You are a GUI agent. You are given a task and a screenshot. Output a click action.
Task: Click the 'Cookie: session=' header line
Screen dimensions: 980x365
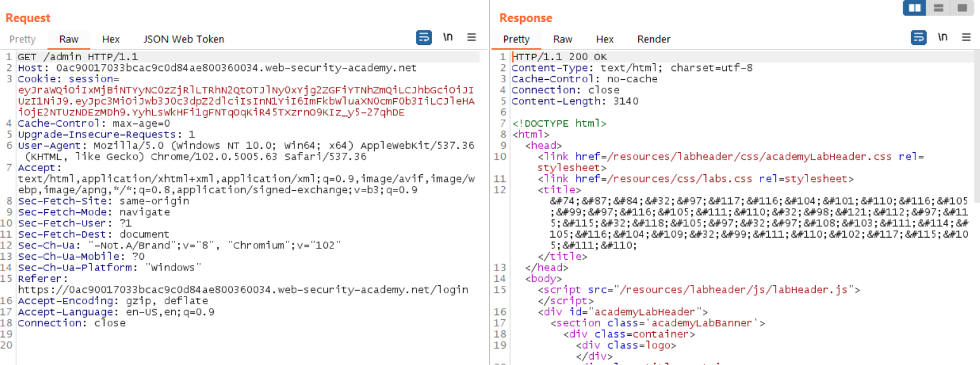coord(68,79)
